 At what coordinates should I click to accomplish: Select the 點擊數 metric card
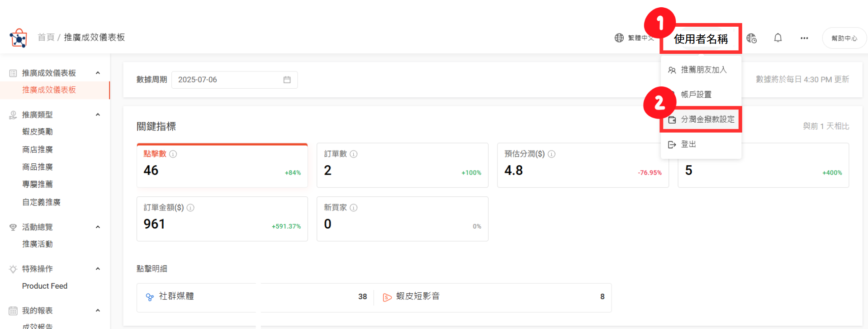[x=222, y=165]
